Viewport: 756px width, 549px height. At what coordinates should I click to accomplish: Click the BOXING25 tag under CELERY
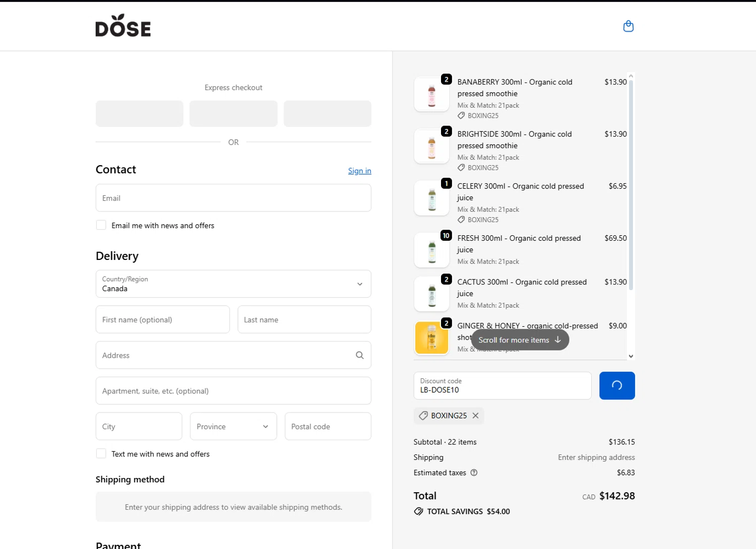[x=478, y=220]
